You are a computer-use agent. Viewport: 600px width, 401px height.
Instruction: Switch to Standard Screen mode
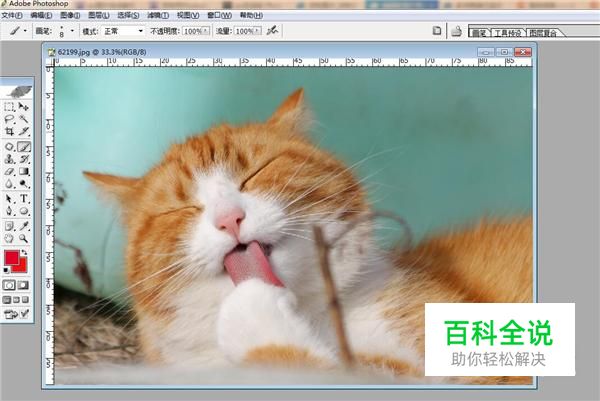click(x=7, y=300)
